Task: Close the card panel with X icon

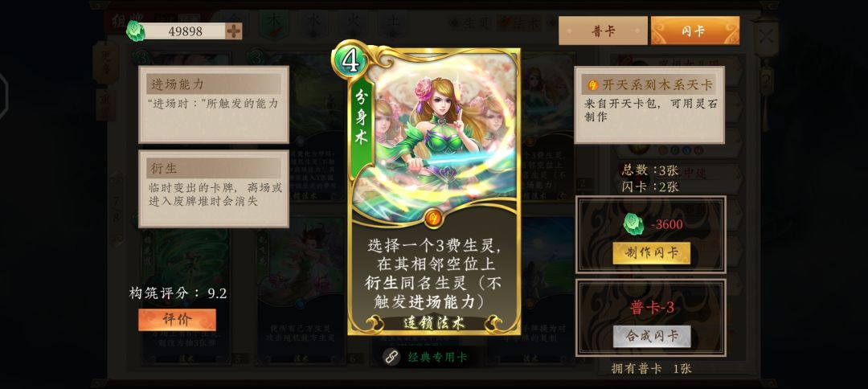Action: 766,38
